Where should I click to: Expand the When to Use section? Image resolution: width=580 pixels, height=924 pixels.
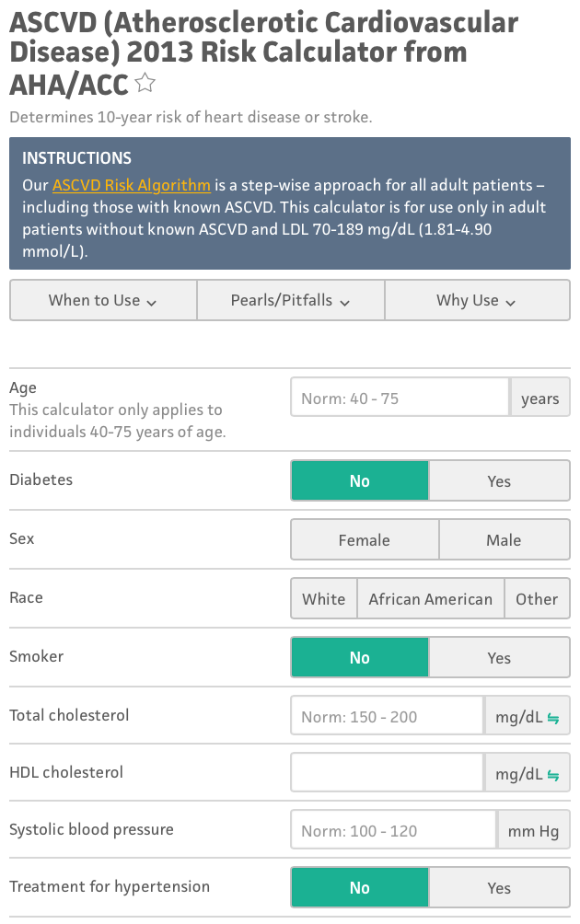pyautogui.click(x=103, y=300)
